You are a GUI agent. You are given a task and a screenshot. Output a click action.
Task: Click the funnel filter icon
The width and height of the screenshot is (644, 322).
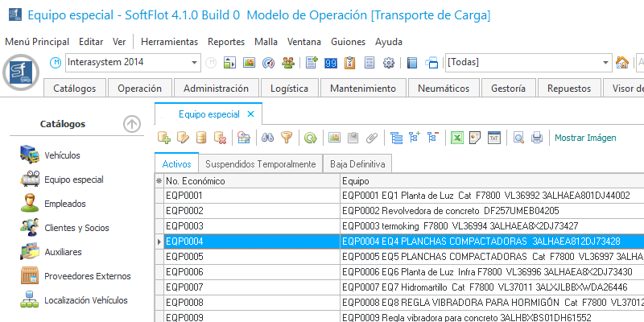tap(287, 138)
